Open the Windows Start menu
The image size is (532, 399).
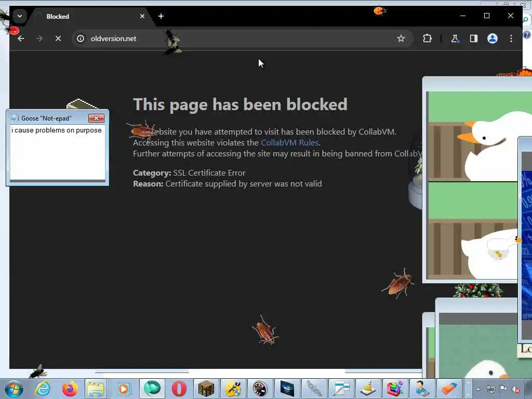[x=14, y=389]
